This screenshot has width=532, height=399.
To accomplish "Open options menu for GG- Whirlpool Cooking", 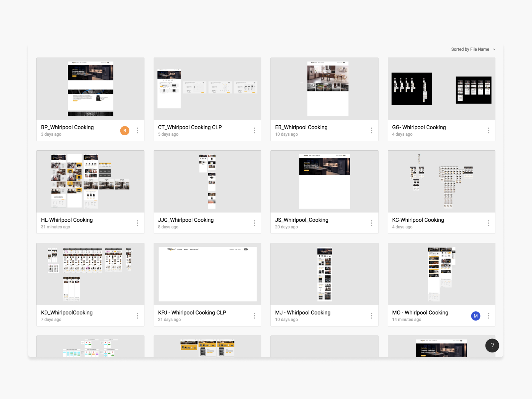I will coord(488,130).
